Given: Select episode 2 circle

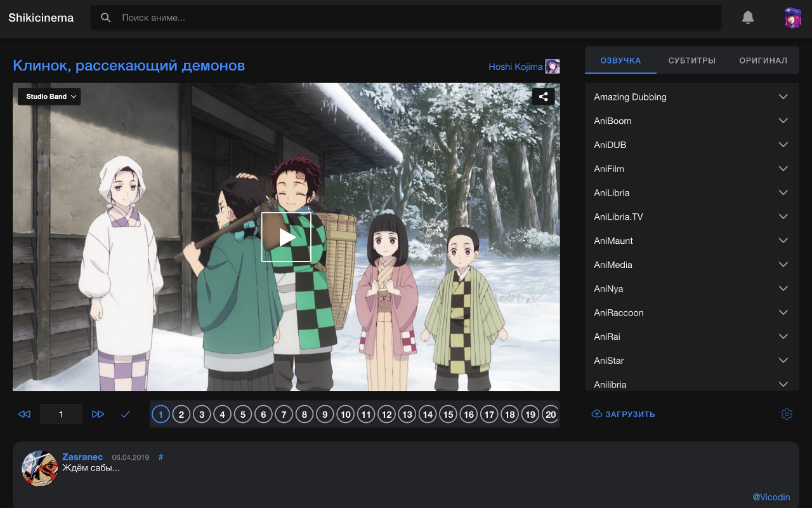Looking at the screenshot, I should pyautogui.click(x=181, y=415).
